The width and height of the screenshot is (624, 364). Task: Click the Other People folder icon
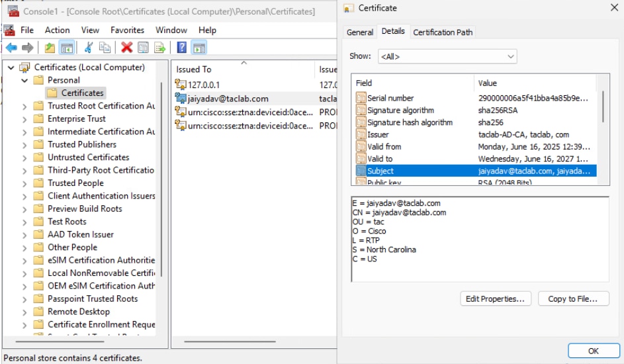(38, 248)
